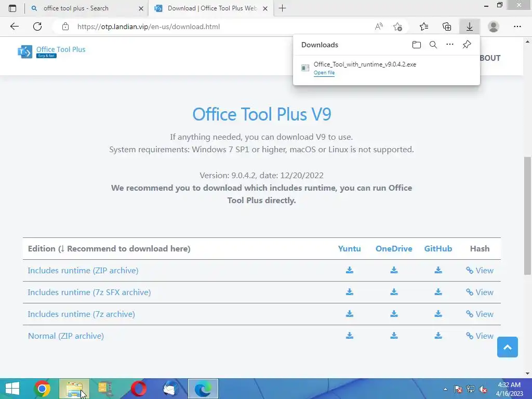Open file Office_Tool_with_runtime_v9.0.4.2.exe

(324, 73)
